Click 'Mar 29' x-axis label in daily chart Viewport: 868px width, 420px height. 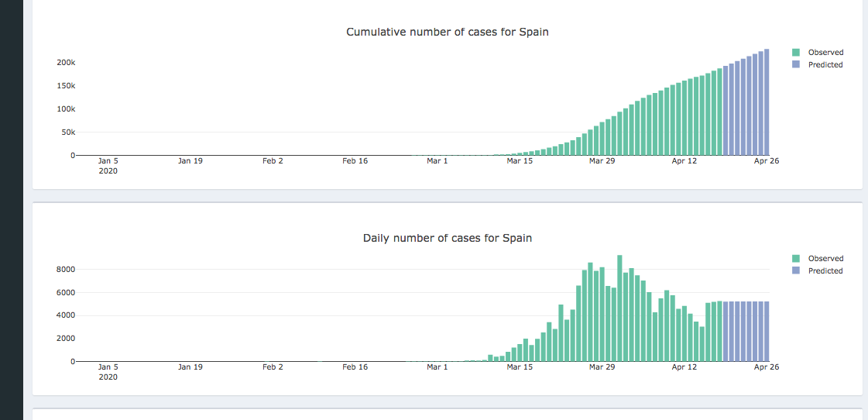click(602, 367)
